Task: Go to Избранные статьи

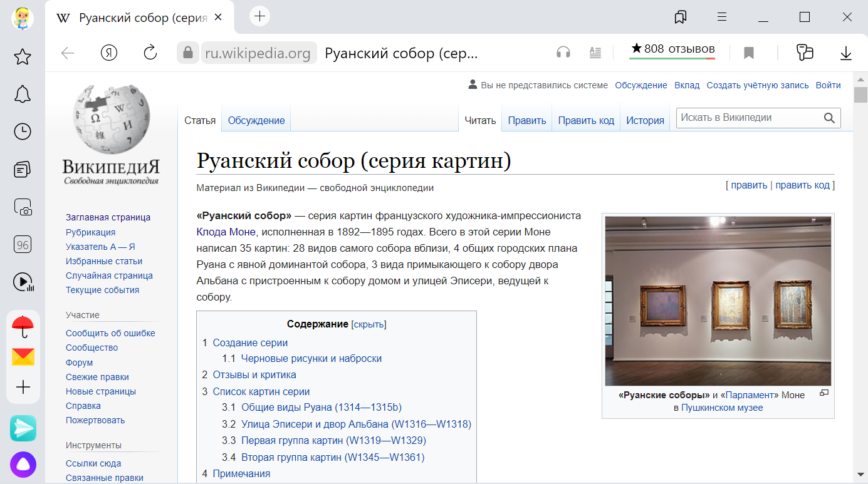Action: pyautogui.click(x=104, y=261)
